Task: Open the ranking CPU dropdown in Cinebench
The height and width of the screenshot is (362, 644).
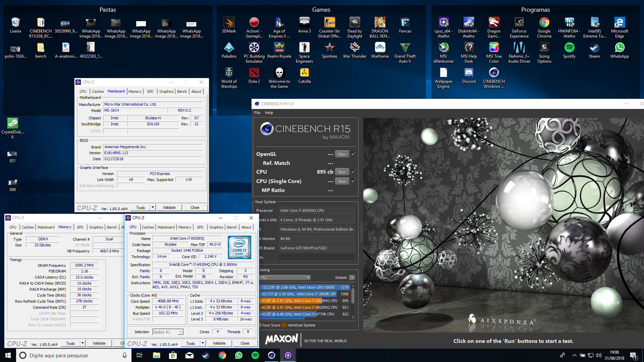Action: pyautogui.click(x=285, y=278)
